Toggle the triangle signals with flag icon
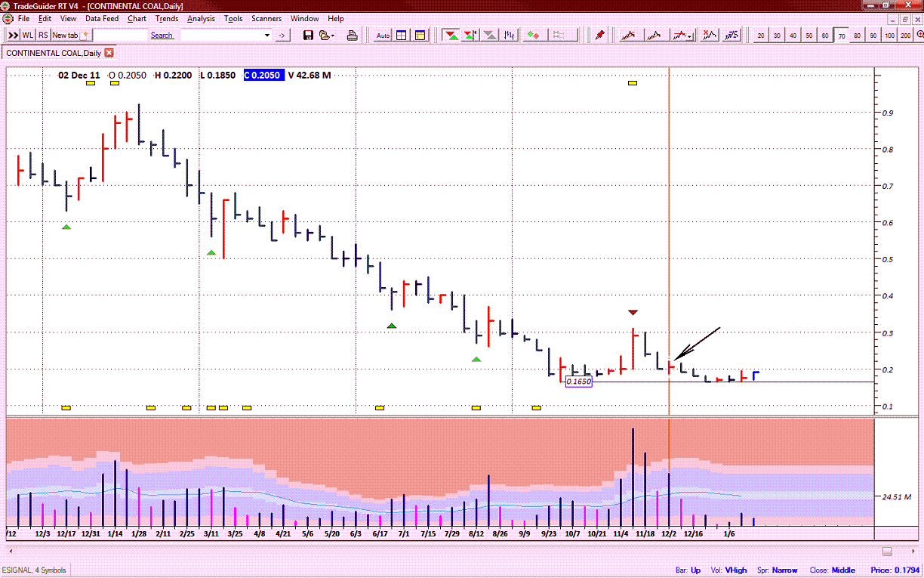This screenshot has height=578, width=924. pyautogui.click(x=470, y=35)
